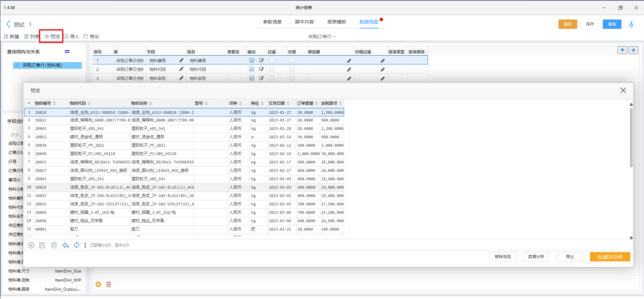Click the 保存 button
Image resolution: width=644 pixels, height=299 pixels.
tap(590, 24)
